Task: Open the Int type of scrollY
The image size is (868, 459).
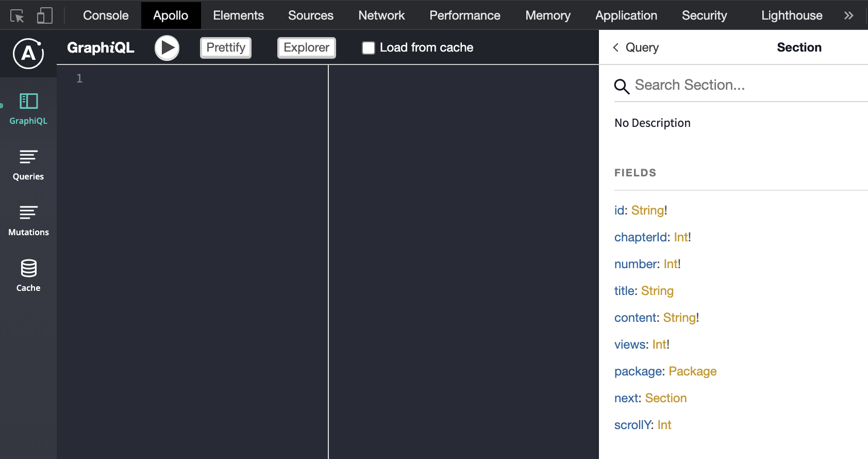Action: tap(664, 425)
